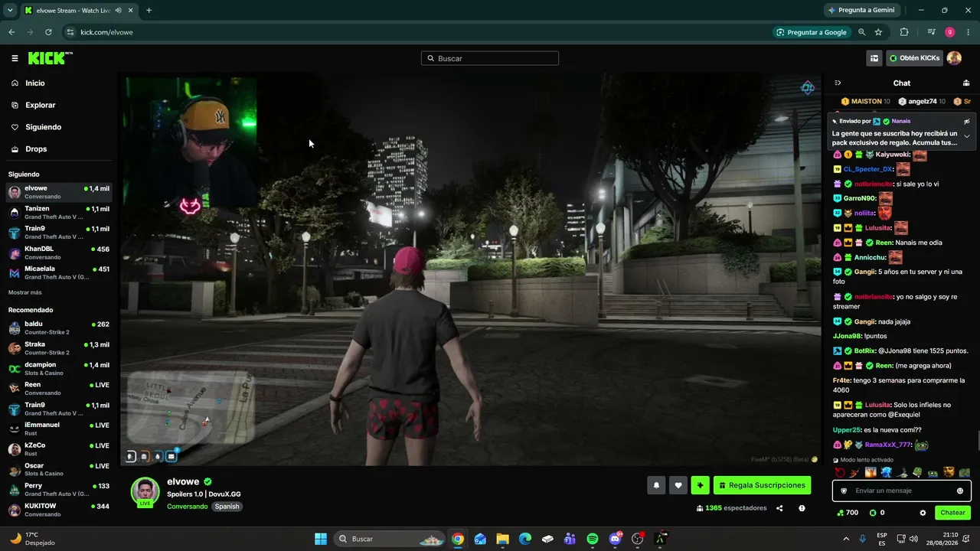The image size is (980, 551).
Task: Click Pregunta a Gemini button
Action: [x=861, y=10]
